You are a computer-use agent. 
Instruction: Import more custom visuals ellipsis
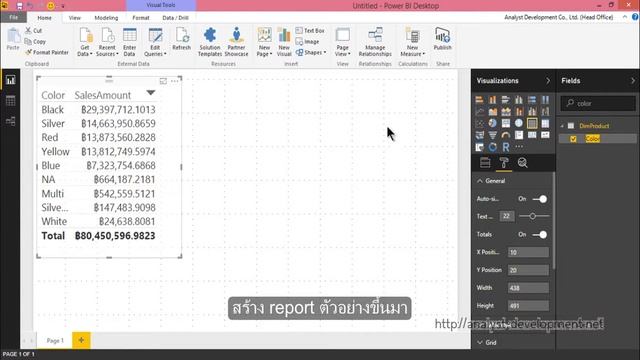point(519,147)
